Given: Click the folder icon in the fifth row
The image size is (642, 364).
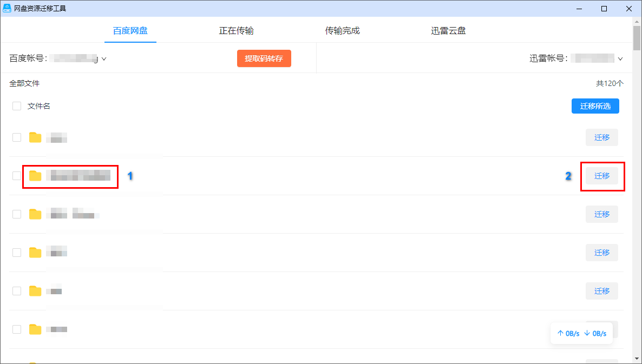Looking at the screenshot, I should coord(35,291).
